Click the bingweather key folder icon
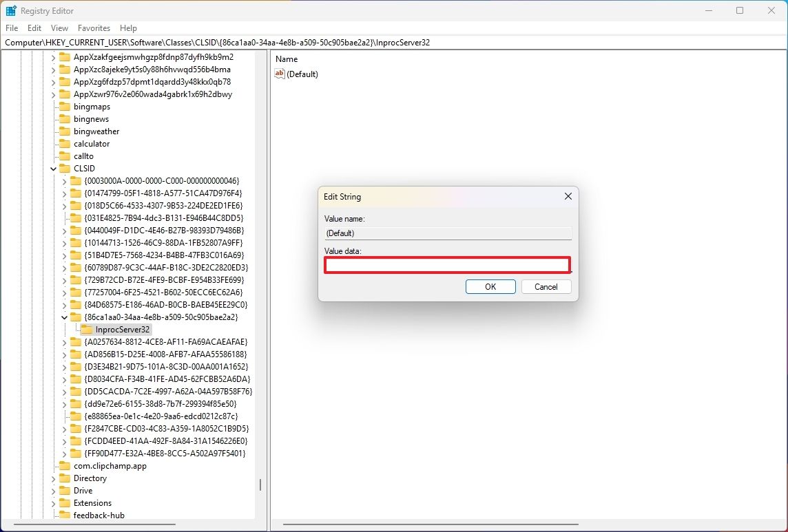This screenshot has height=532, width=788. pos(65,131)
